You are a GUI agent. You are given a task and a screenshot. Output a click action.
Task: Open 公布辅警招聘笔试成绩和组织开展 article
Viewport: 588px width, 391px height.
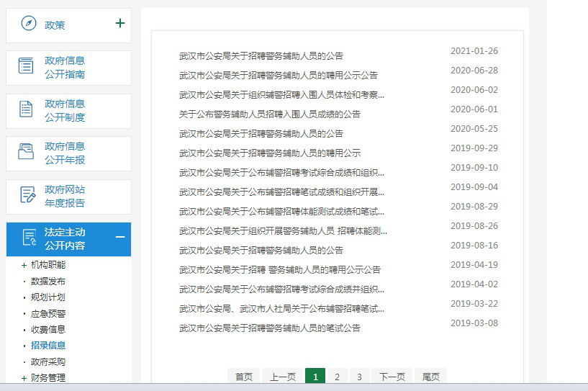[x=281, y=192]
